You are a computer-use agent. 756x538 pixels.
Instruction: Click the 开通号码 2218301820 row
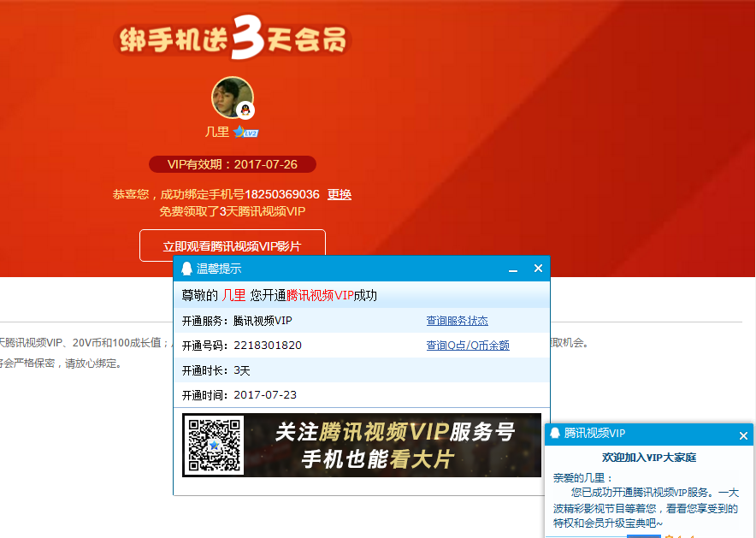click(x=362, y=346)
